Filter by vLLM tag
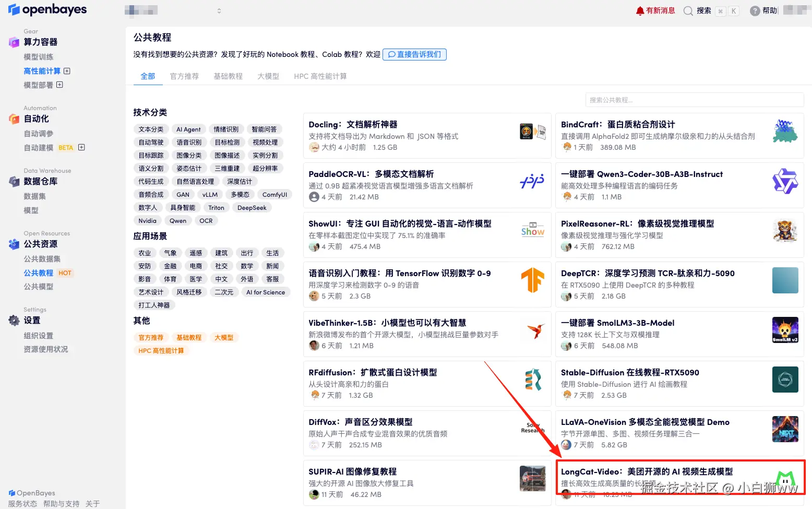 pyautogui.click(x=210, y=195)
